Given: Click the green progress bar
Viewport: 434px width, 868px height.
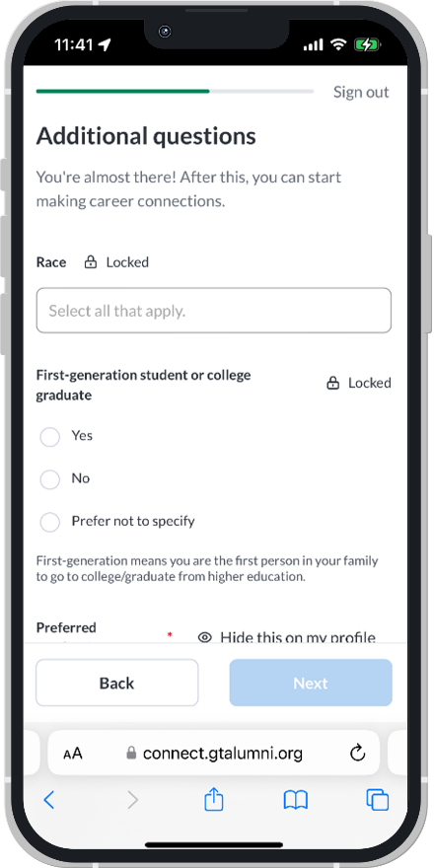Looking at the screenshot, I should [x=123, y=91].
